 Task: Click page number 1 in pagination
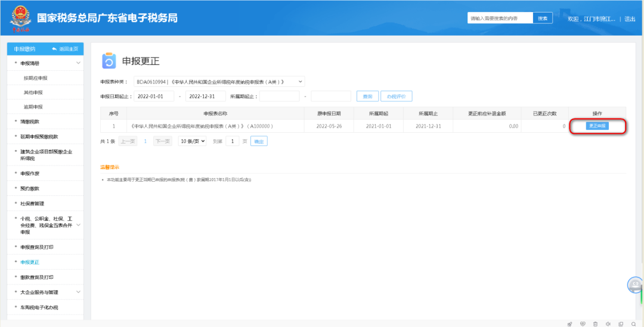(x=145, y=141)
